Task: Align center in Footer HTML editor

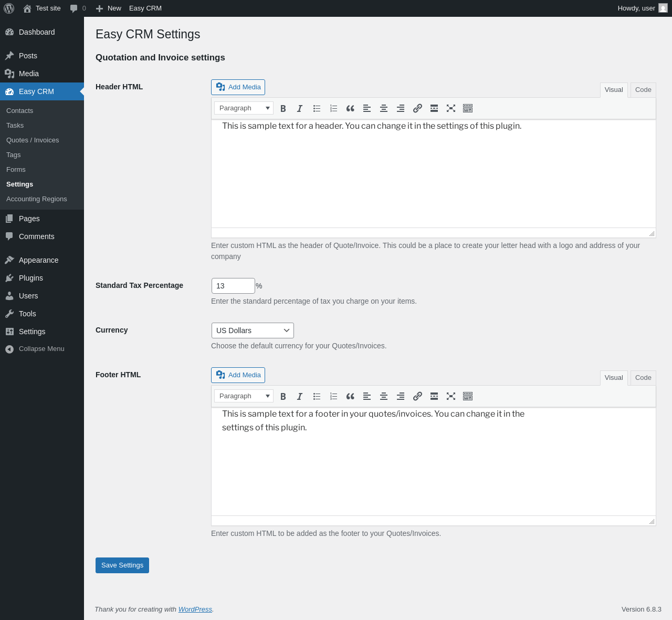Action: 384,396
